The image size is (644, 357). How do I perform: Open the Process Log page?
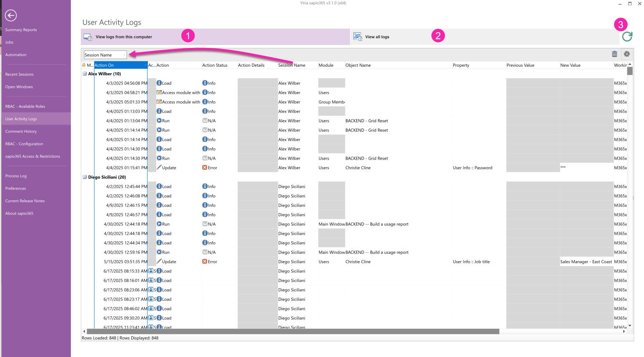coord(16,176)
